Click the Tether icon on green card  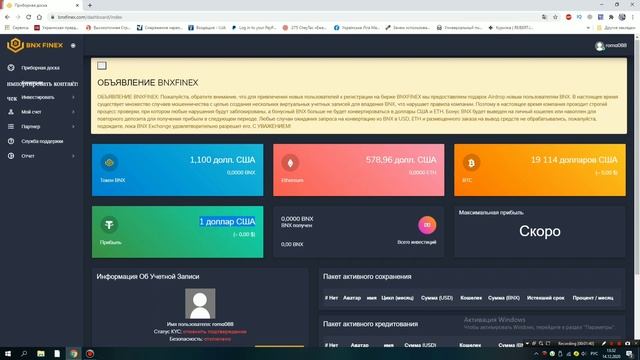click(109, 224)
